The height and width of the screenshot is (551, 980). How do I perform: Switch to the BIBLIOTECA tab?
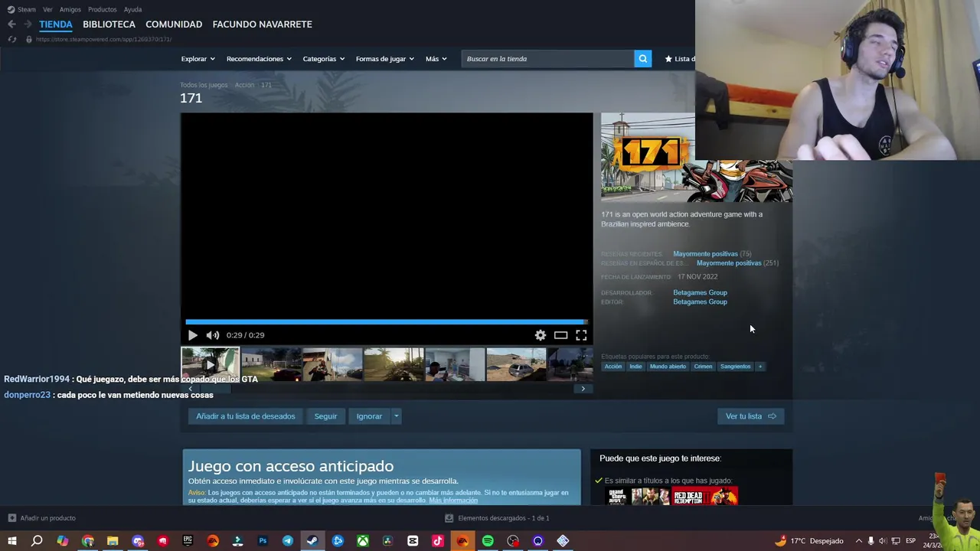109,24
